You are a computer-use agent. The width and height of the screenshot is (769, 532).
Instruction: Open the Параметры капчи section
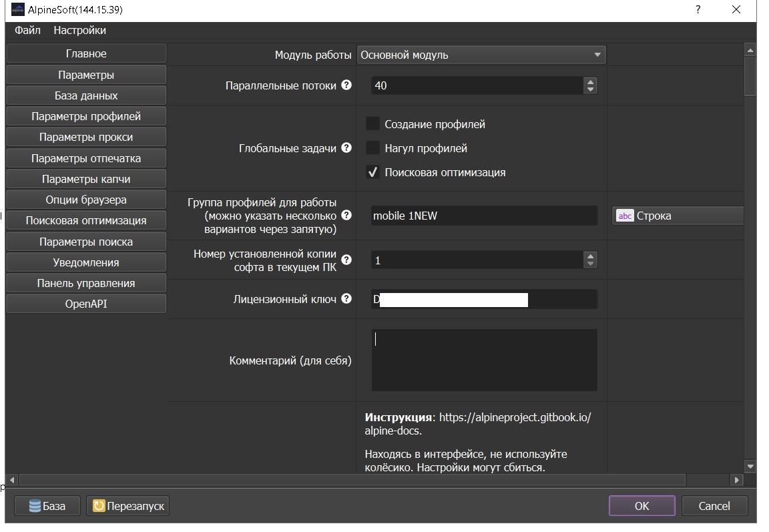coord(86,179)
